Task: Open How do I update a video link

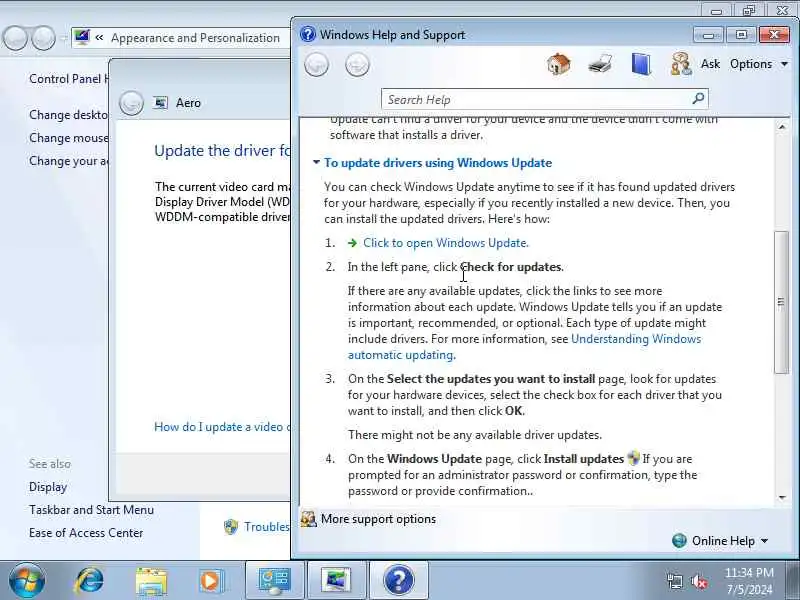Action: click(222, 427)
